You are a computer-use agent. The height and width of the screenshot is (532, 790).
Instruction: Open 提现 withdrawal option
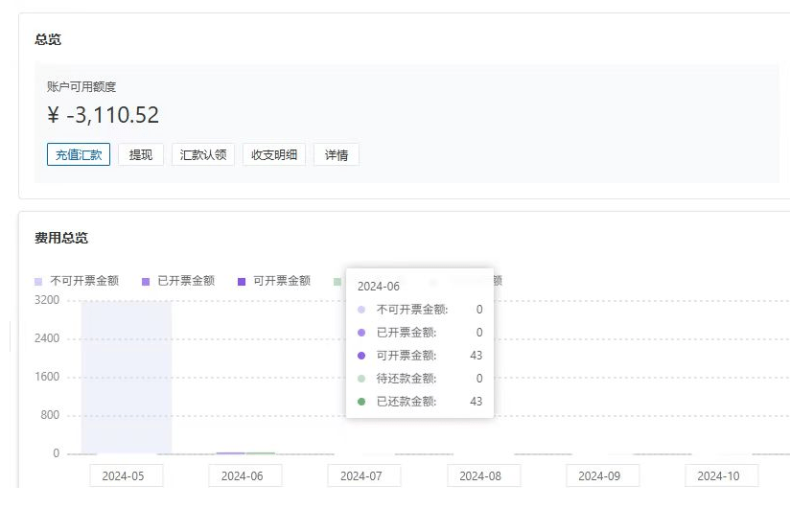click(x=141, y=154)
